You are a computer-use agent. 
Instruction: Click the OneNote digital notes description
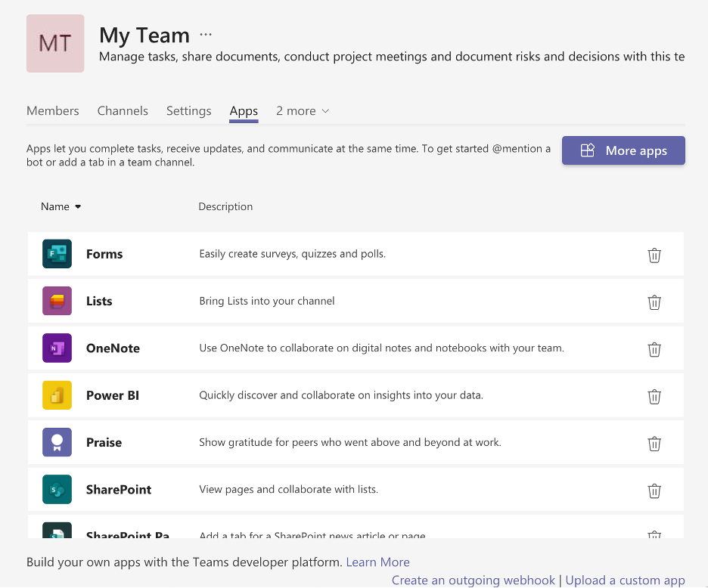382,348
